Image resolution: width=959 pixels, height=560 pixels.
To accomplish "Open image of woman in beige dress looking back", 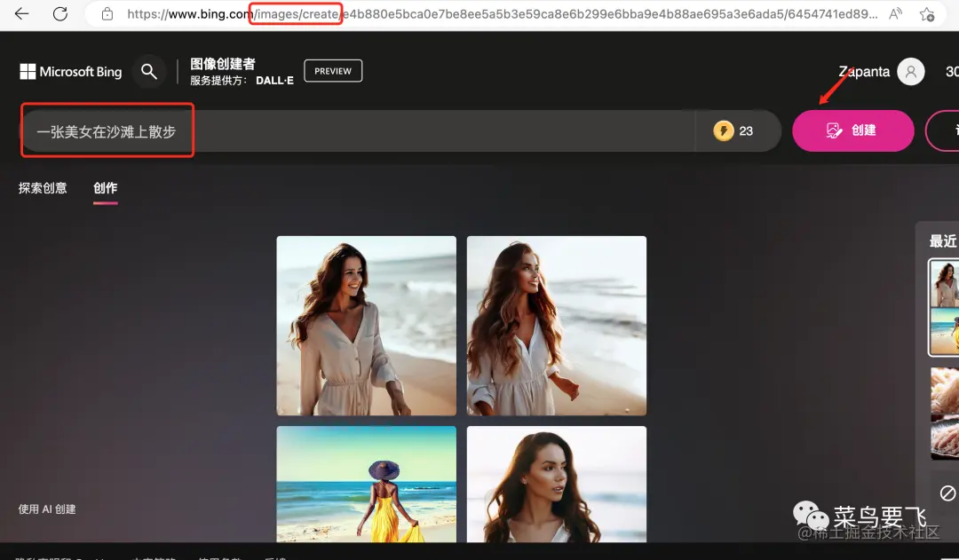I will click(367, 326).
